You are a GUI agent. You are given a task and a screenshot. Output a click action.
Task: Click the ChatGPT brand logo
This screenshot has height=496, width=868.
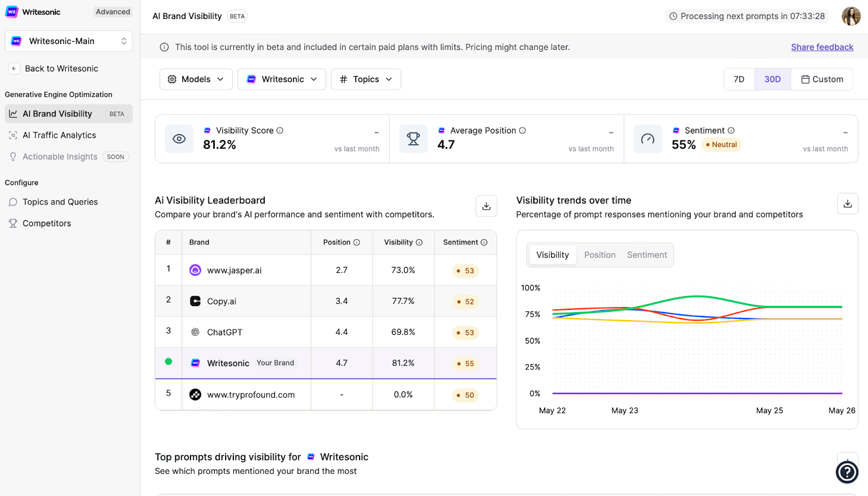[x=195, y=332]
